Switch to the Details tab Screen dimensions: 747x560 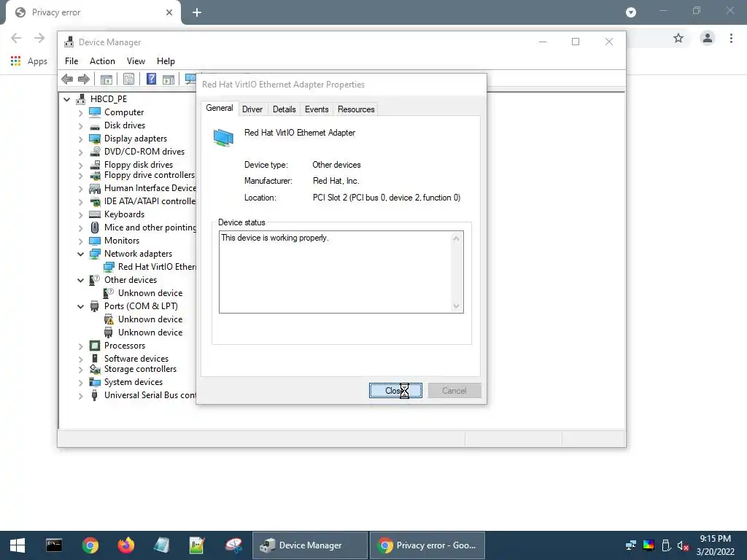tap(284, 109)
